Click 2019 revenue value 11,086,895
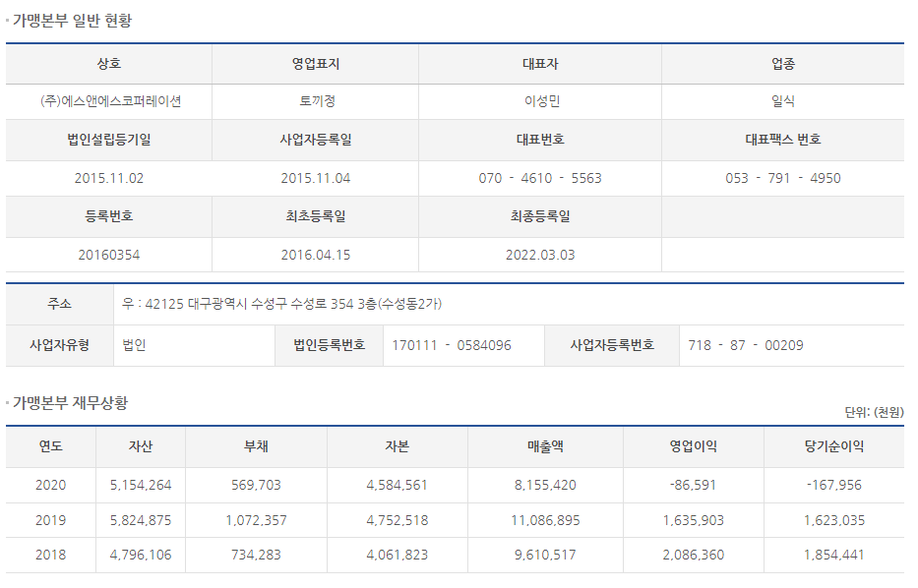Viewport: 918px width, 588px height. tap(545, 520)
